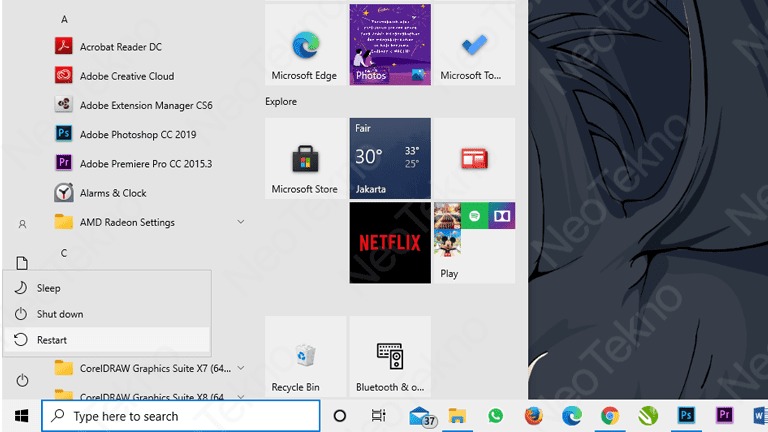The image size is (768, 432).
Task: Open Task View from the taskbar
Action: [x=378, y=416]
